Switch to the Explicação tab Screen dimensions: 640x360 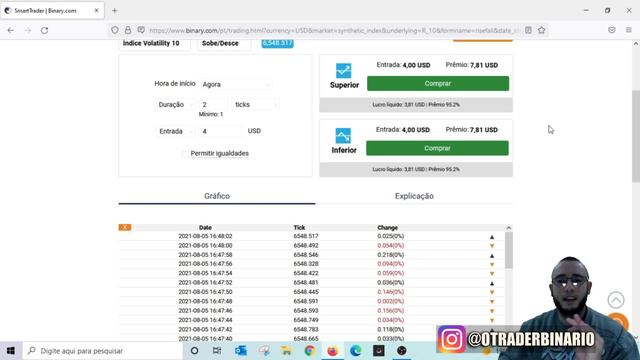coord(414,196)
